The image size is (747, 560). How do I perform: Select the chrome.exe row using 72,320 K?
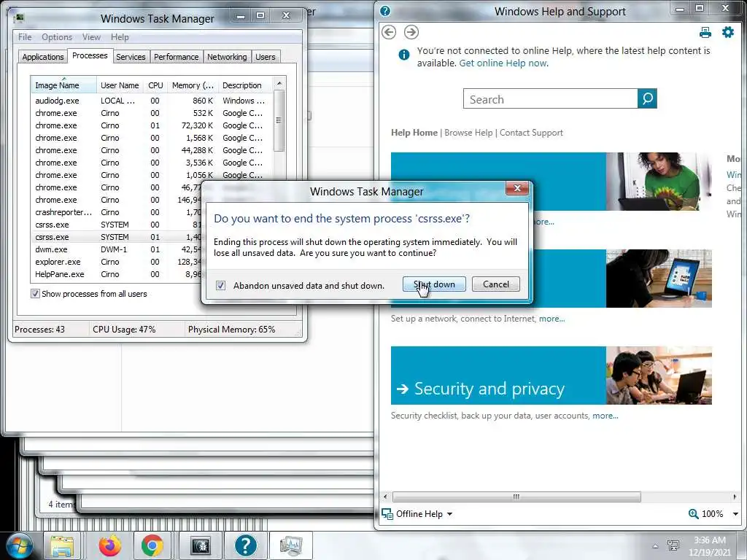pos(152,125)
